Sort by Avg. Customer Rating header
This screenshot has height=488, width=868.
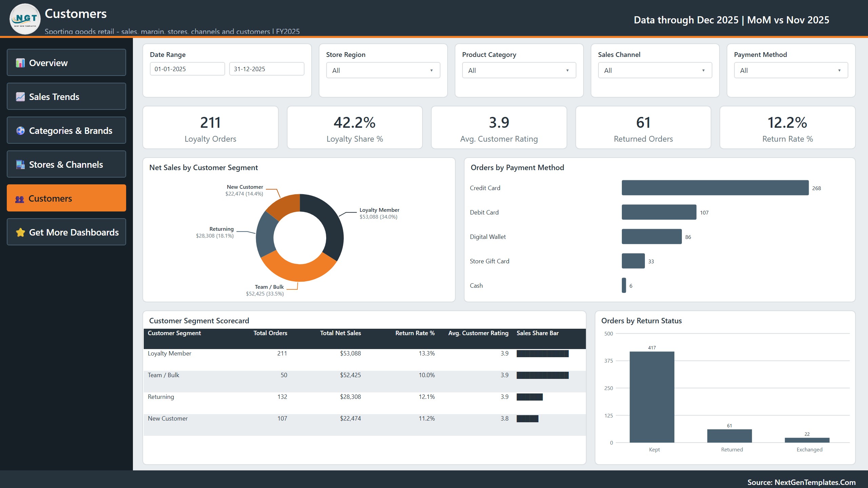point(478,333)
